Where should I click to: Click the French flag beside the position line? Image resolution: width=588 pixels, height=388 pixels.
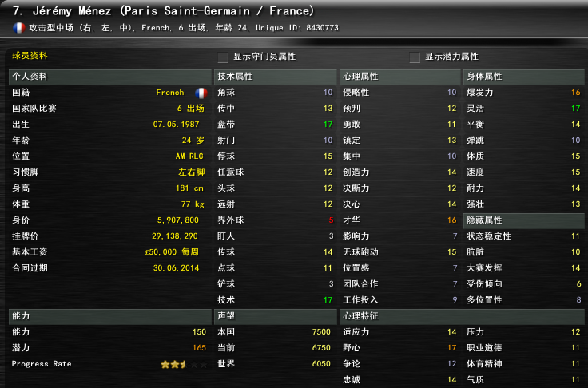tap(18, 28)
